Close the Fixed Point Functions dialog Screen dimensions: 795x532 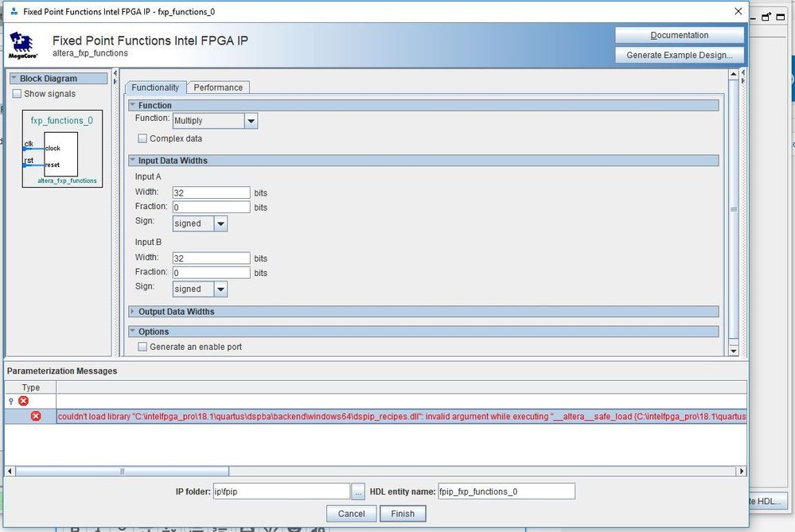pos(738,11)
